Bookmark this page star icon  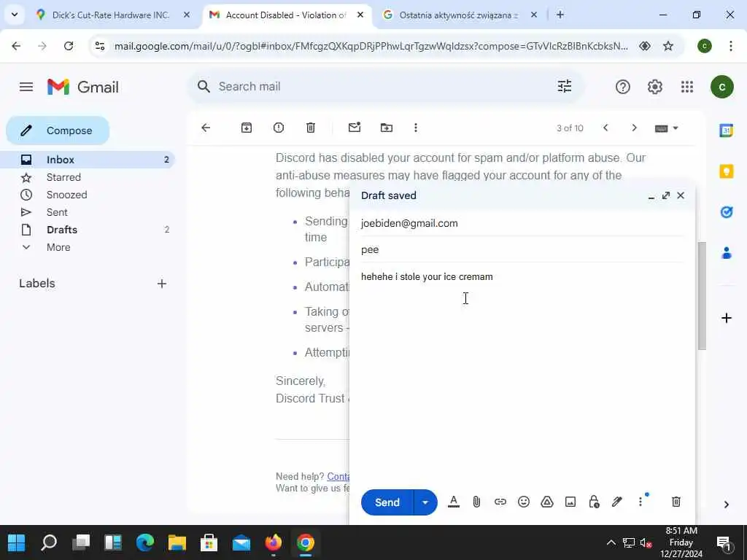point(668,46)
